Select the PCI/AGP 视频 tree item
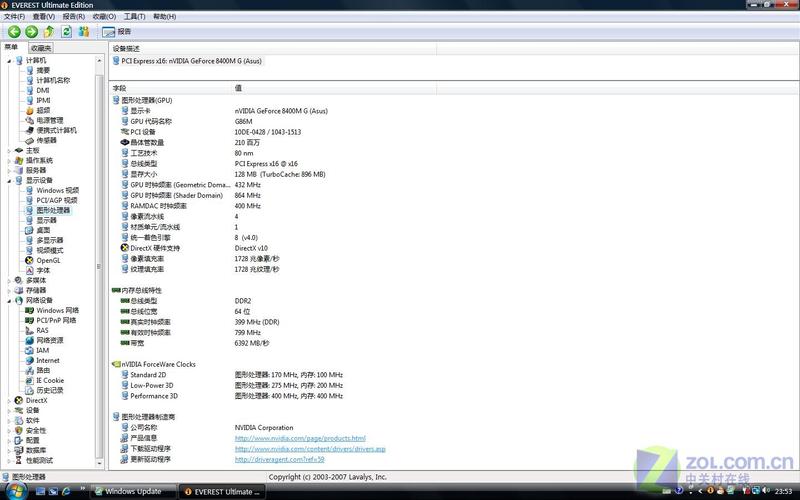800x500 pixels. [x=57, y=201]
